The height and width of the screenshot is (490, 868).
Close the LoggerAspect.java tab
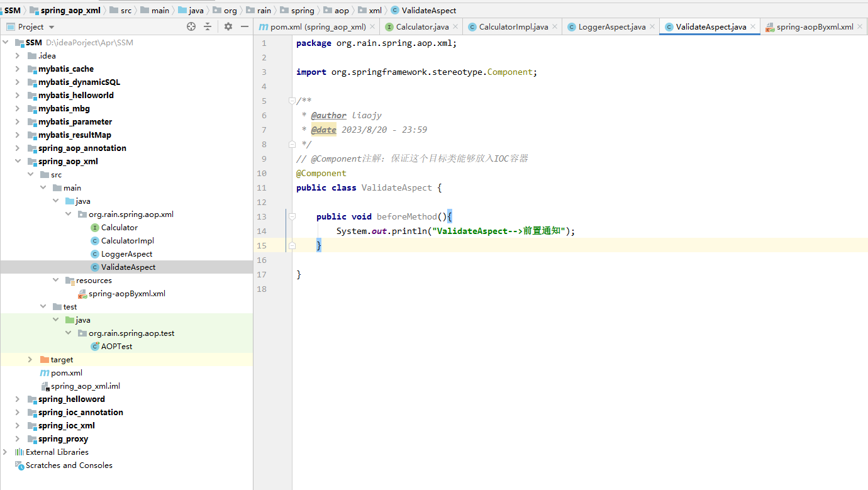(x=652, y=27)
